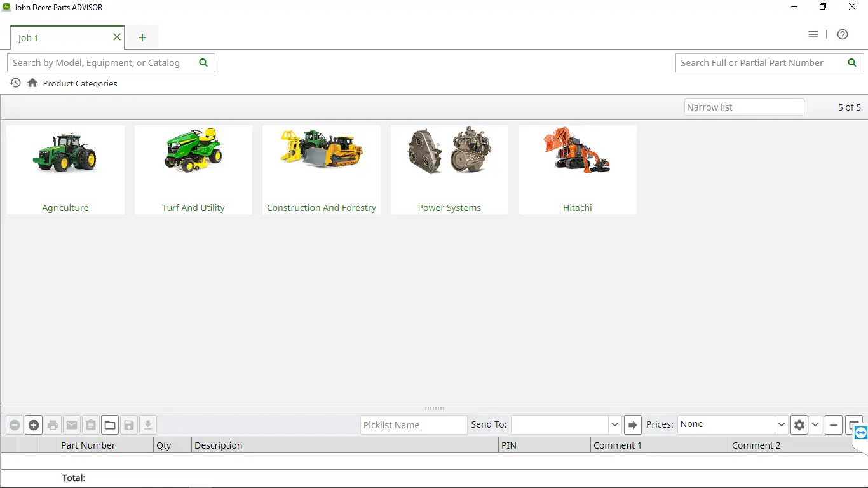Open the history of recently viewed items
The height and width of the screenshot is (488, 868).
(x=15, y=83)
